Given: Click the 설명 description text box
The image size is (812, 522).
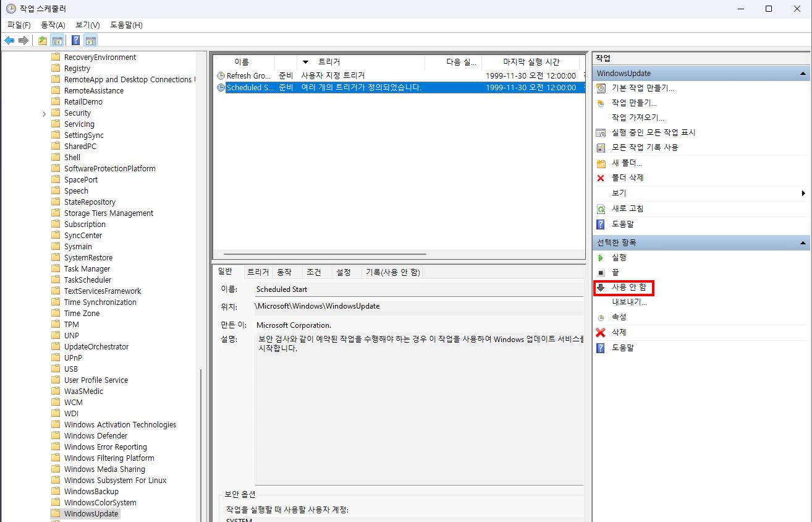Looking at the screenshot, I should coord(418,408).
